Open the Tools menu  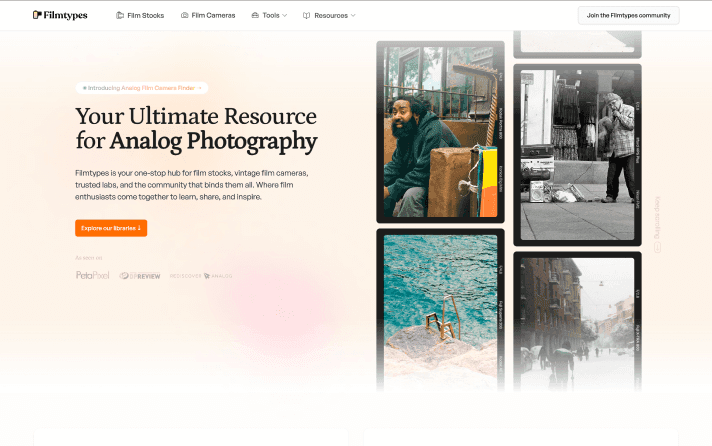(269, 15)
